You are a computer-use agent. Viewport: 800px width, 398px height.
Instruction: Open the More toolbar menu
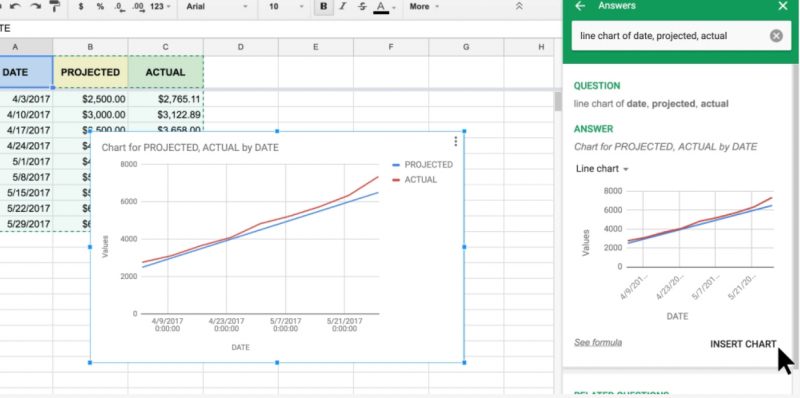(x=423, y=7)
